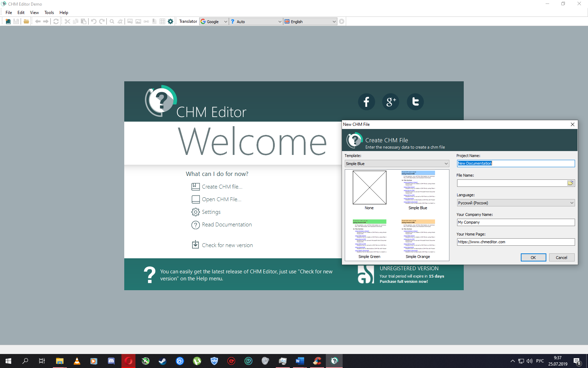Screen dimensions: 588x368
Task: Click the Check for new version link
Action: 227,245
